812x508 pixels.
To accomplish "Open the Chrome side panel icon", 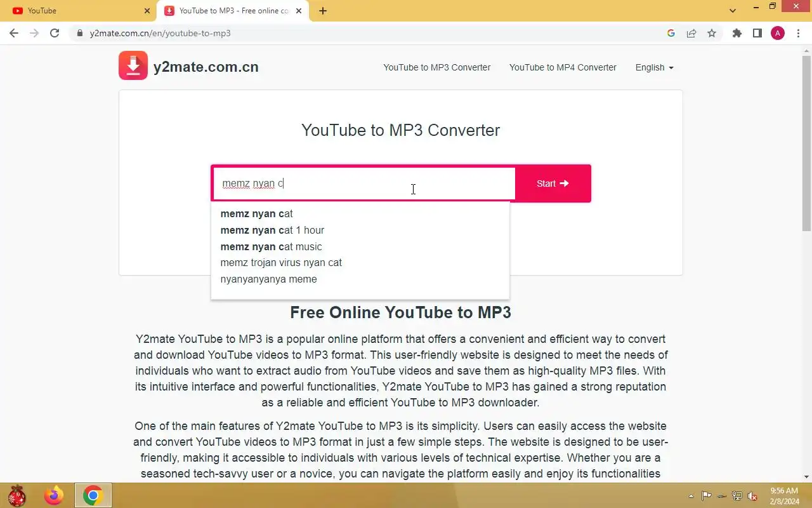I will click(x=757, y=33).
